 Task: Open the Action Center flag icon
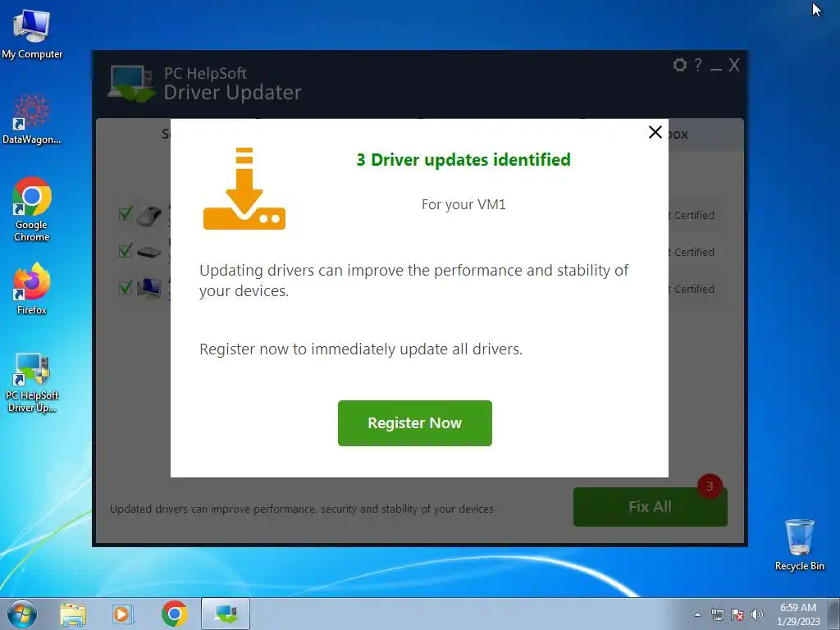tap(737, 614)
